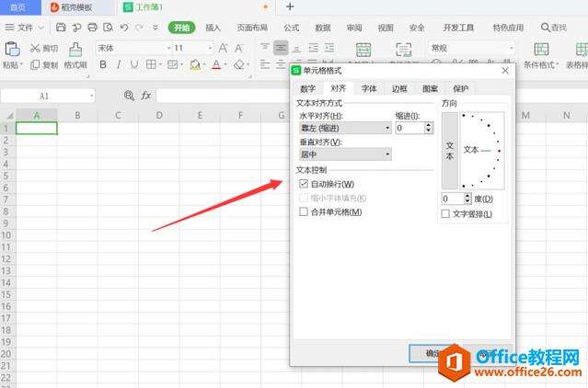
Task: Tick the 文字竖排 vertical text checkbox
Action: 445,214
